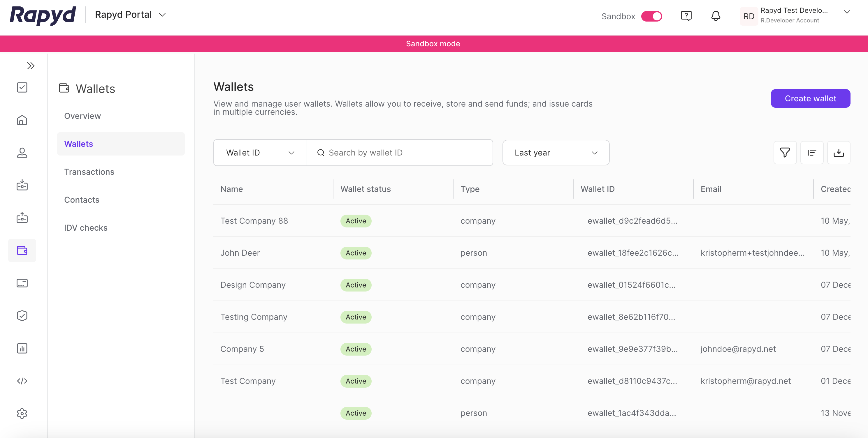Click the filter funnel icon

[x=785, y=153]
